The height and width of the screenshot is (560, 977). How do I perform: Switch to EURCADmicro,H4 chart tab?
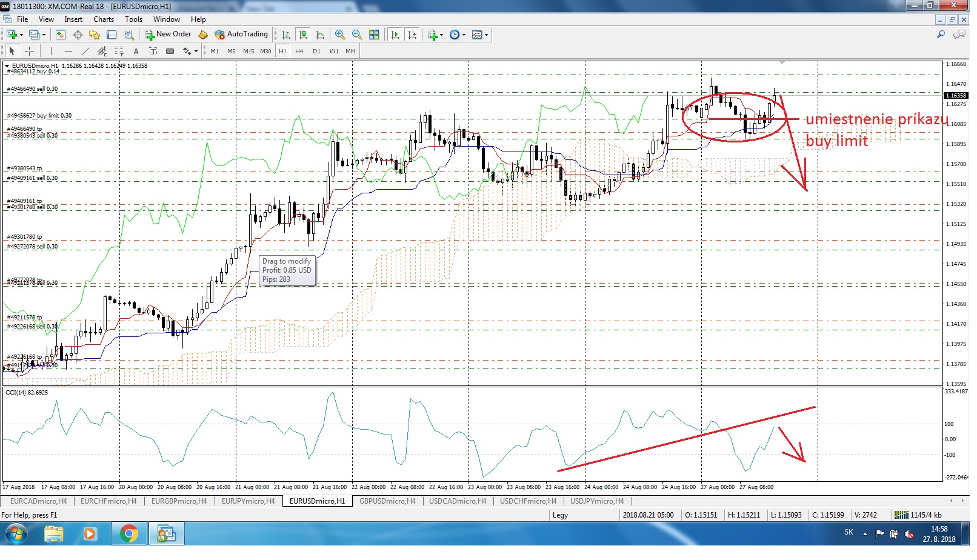39,501
